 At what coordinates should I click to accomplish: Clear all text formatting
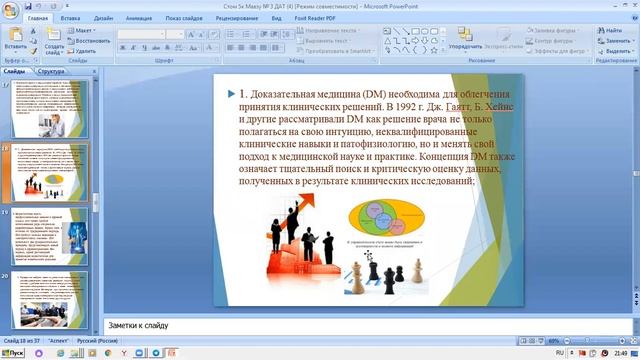click(x=214, y=35)
